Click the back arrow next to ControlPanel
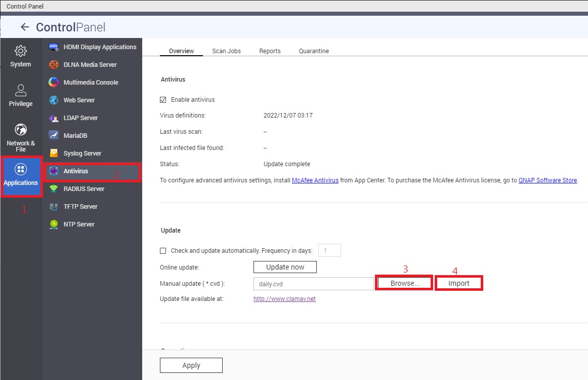The image size is (588, 380). click(x=24, y=27)
